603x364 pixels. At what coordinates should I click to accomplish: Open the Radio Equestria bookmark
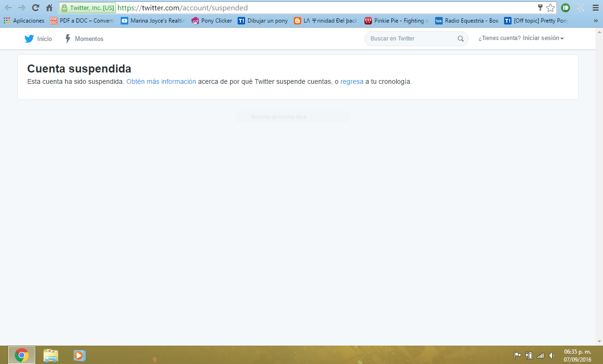tap(467, 21)
